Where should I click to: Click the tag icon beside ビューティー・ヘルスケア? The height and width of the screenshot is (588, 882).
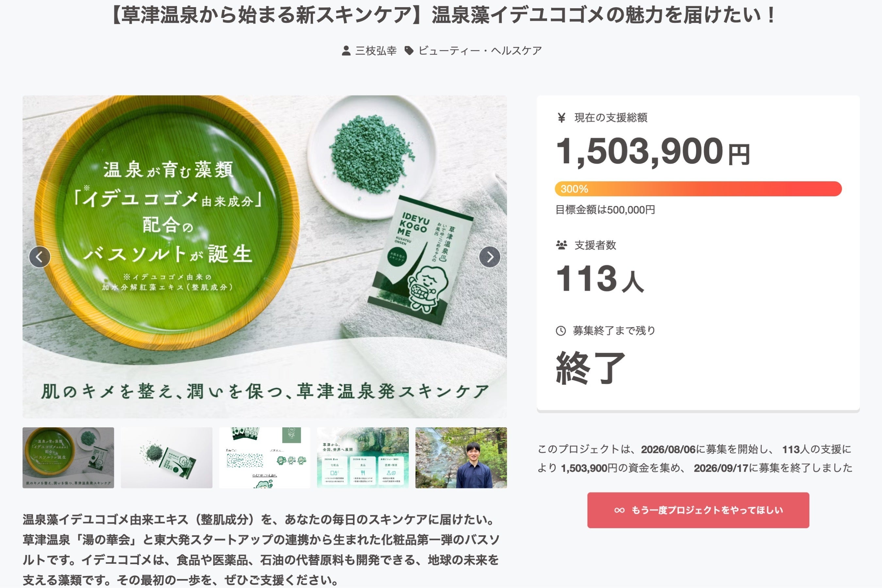click(409, 51)
